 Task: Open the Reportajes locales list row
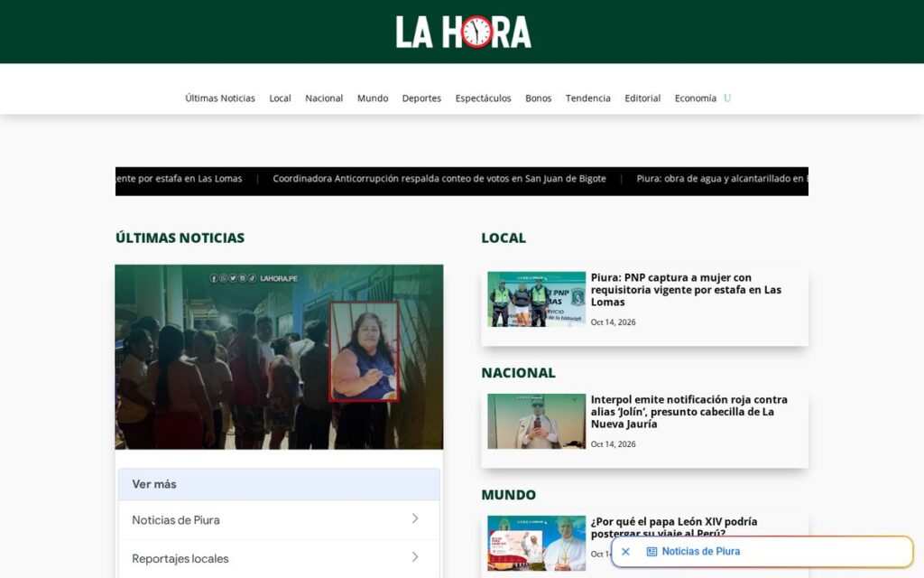tap(279, 558)
